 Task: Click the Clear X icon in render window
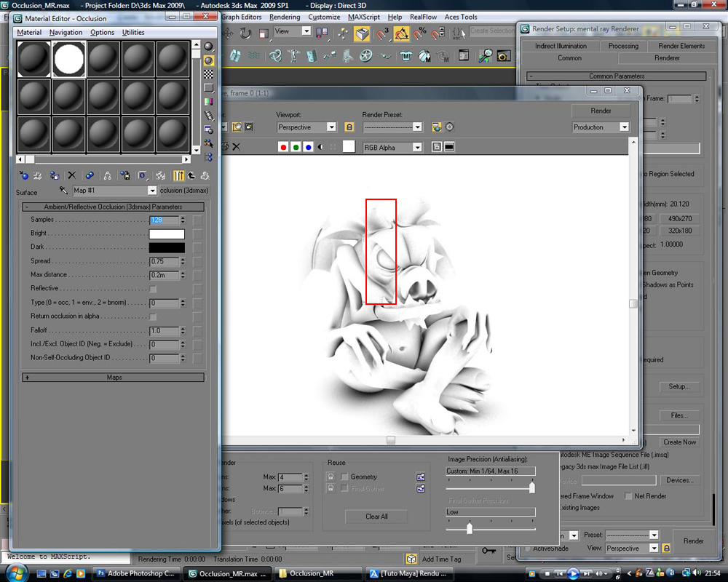tap(236, 147)
